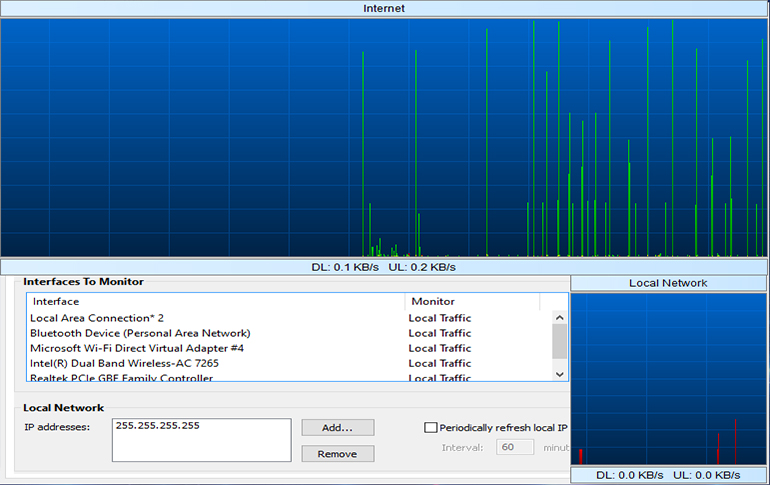
Task: Click the Internet DL/UL speed status bar
Action: point(384,267)
